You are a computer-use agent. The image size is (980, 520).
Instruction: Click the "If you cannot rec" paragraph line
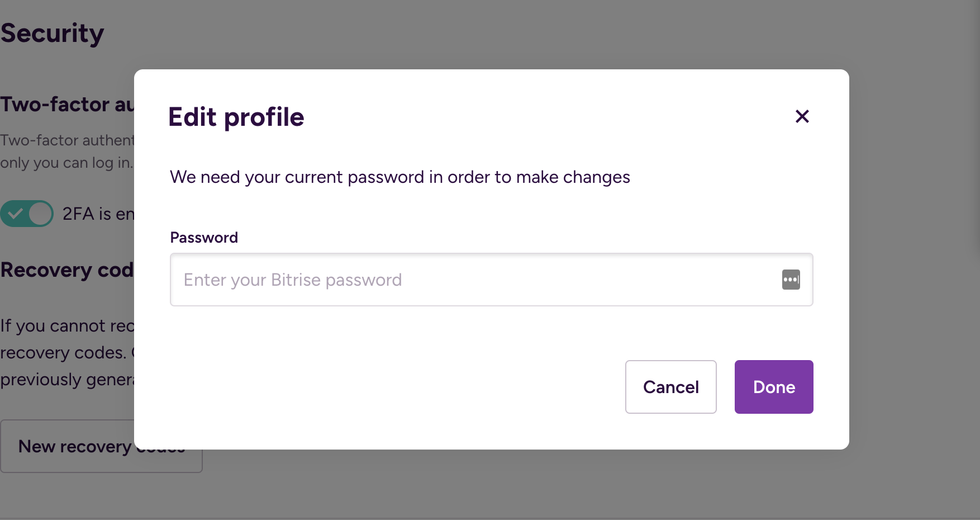(x=67, y=326)
